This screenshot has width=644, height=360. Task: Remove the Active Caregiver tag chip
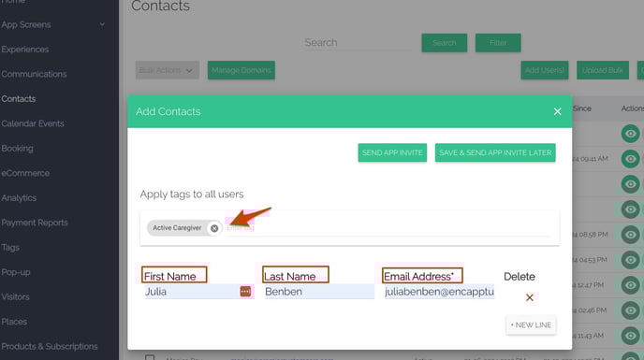pos(214,228)
